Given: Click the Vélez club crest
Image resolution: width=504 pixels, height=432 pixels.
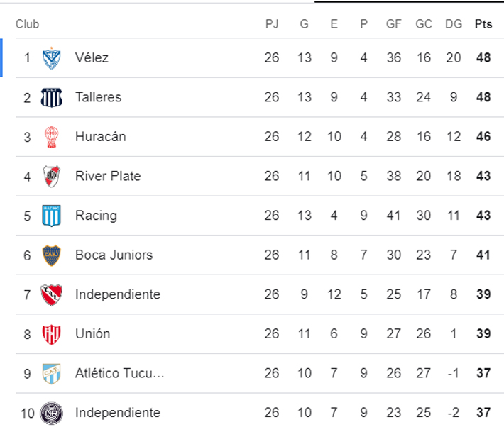Looking at the screenshot, I should coord(51,57).
